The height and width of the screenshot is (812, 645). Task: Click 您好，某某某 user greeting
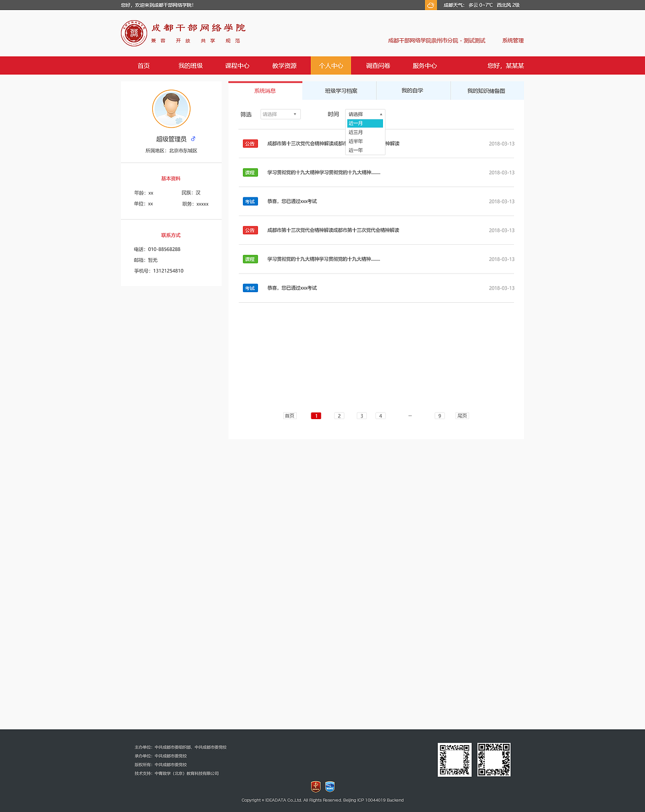click(x=505, y=65)
